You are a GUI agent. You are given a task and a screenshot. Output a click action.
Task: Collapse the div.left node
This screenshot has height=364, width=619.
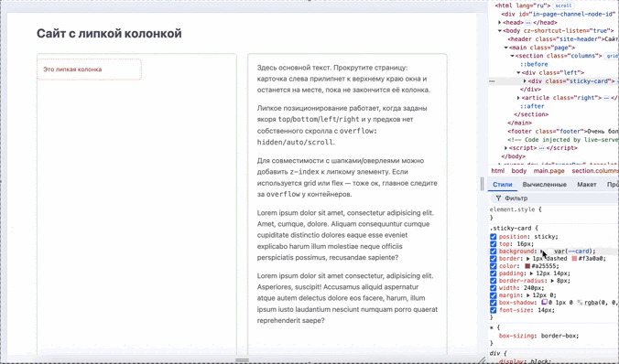(518, 72)
